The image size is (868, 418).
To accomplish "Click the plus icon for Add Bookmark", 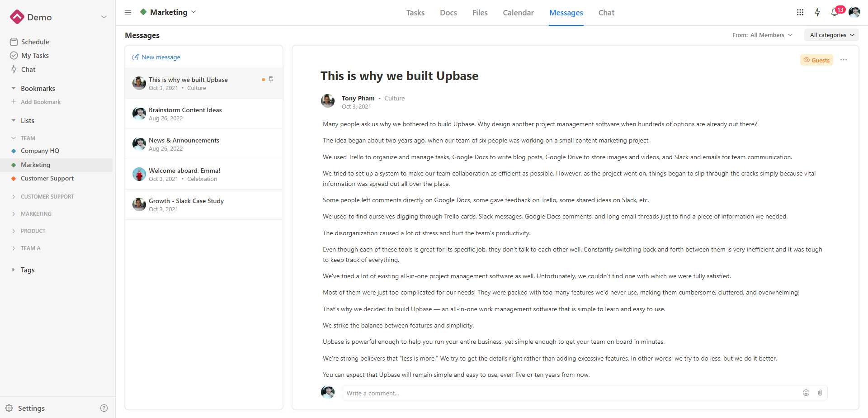I will click(14, 102).
